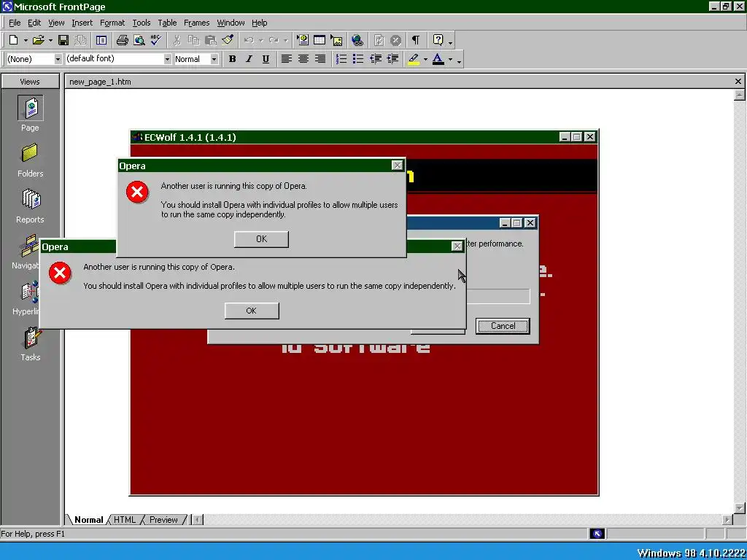Image resolution: width=747 pixels, height=560 pixels.
Task: Open the Normal font size dropdown
Action: pos(214,59)
